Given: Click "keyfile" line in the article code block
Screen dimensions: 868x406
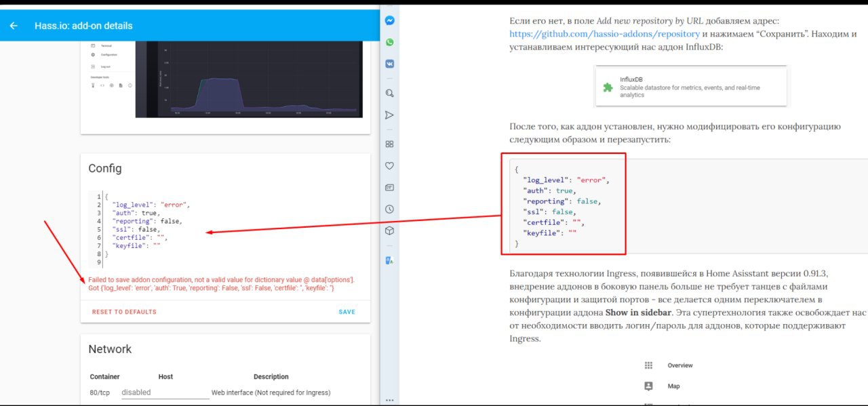Looking at the screenshot, I should (x=550, y=232).
